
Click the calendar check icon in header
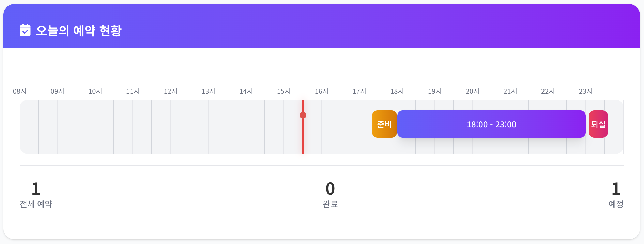click(x=25, y=30)
